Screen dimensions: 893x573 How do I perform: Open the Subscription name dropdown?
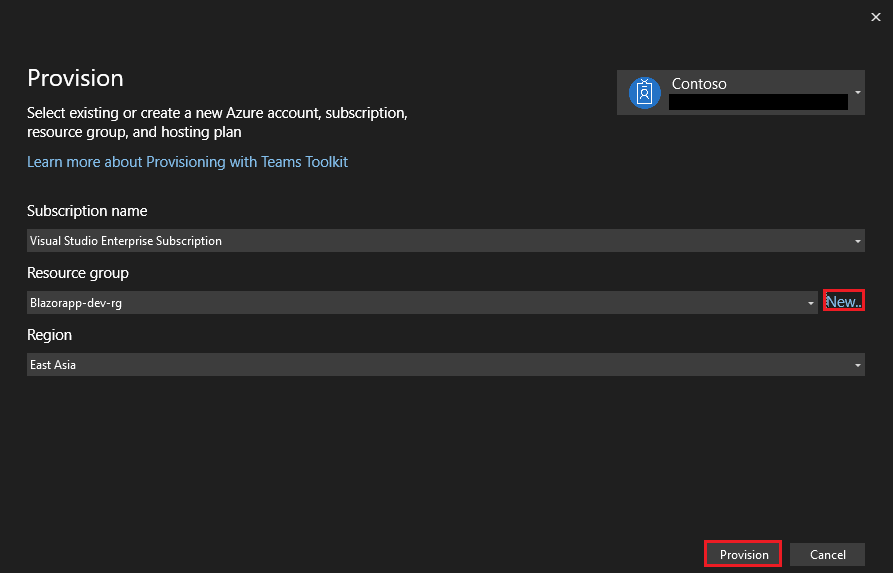click(445, 240)
